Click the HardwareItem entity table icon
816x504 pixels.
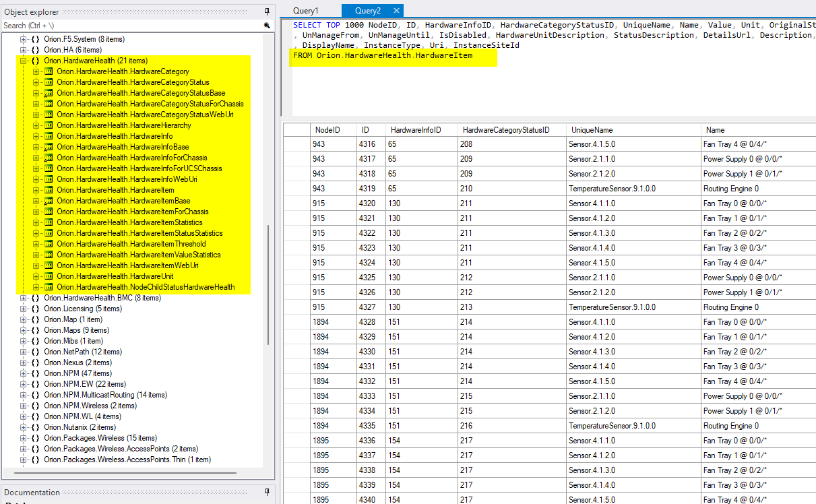tap(49, 190)
